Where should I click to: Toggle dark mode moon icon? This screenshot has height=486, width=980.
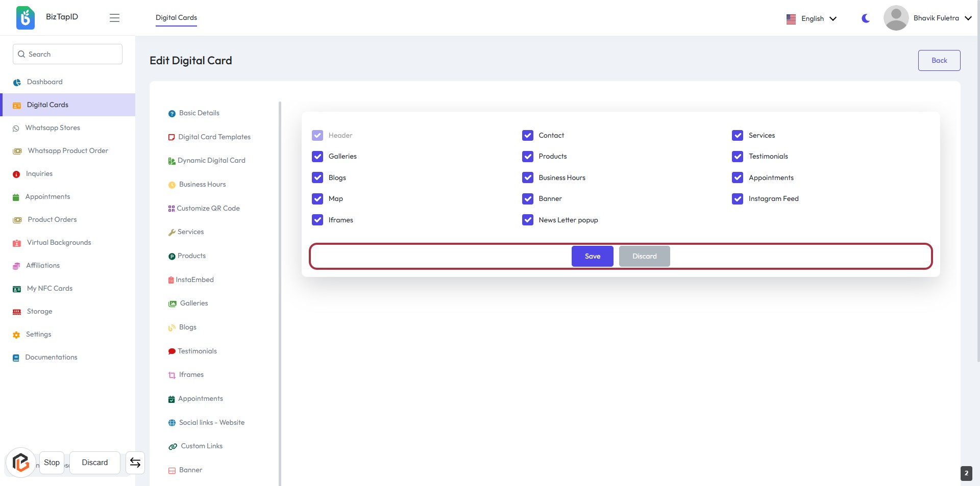[x=865, y=18]
